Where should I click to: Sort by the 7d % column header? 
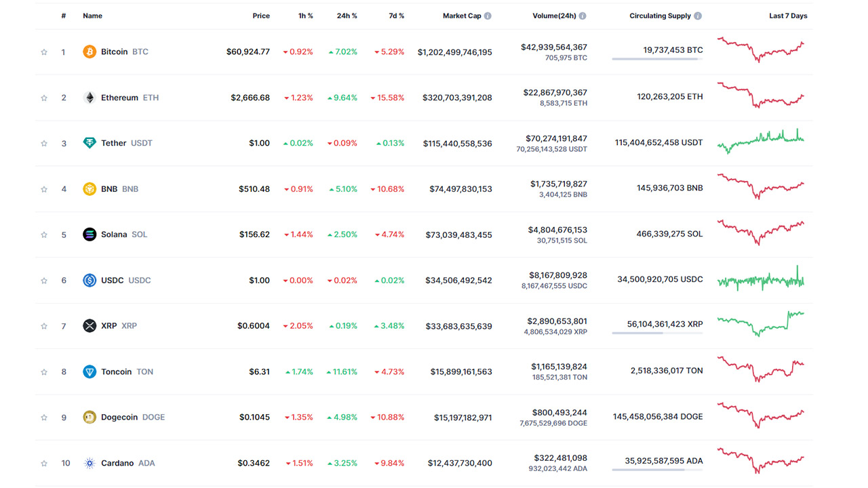(395, 16)
